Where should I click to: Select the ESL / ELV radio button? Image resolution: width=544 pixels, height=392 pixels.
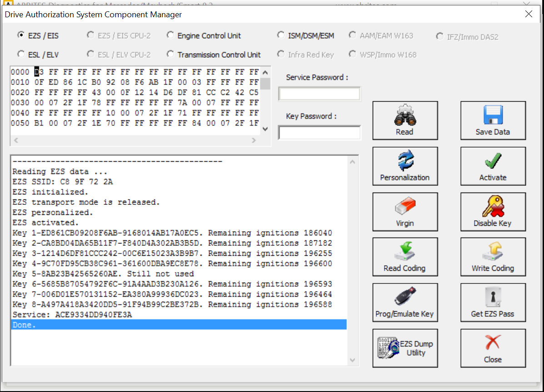(21, 55)
